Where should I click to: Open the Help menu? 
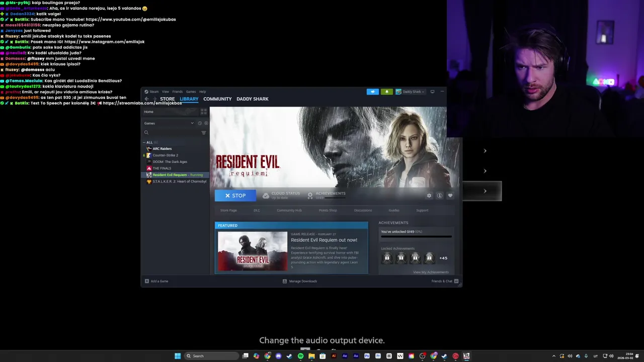202,92
